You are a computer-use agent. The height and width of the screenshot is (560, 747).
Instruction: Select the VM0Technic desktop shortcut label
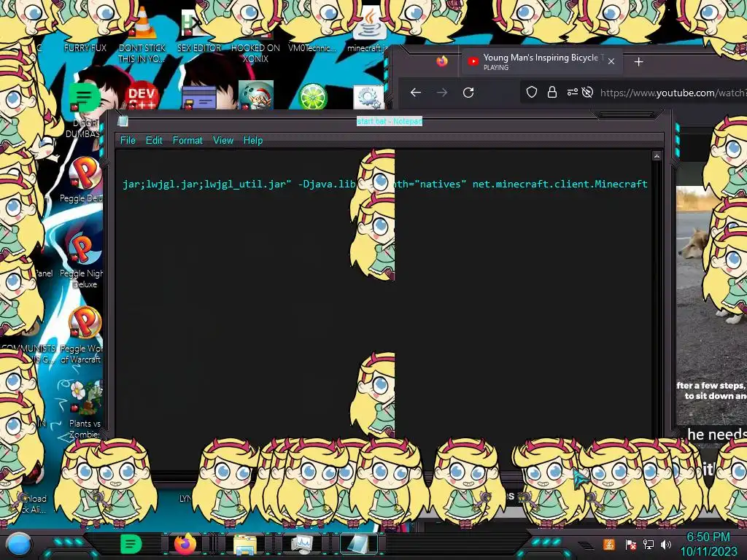tap(312, 47)
